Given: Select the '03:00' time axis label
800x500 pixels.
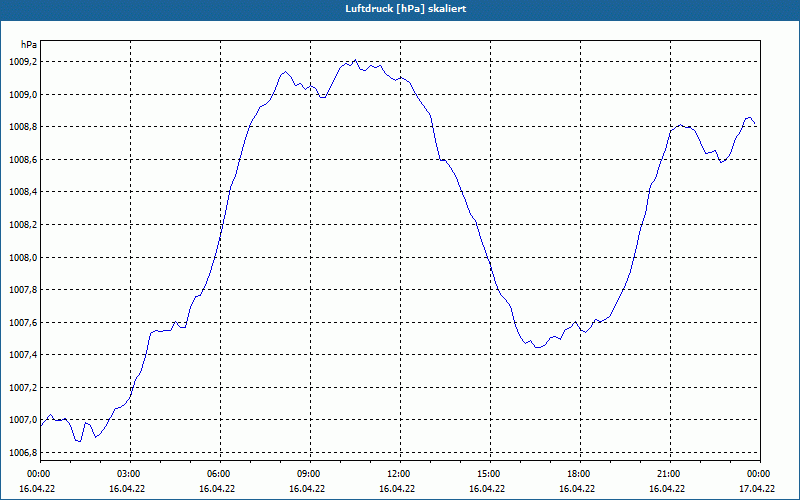Looking at the screenshot, I should pos(129,474).
